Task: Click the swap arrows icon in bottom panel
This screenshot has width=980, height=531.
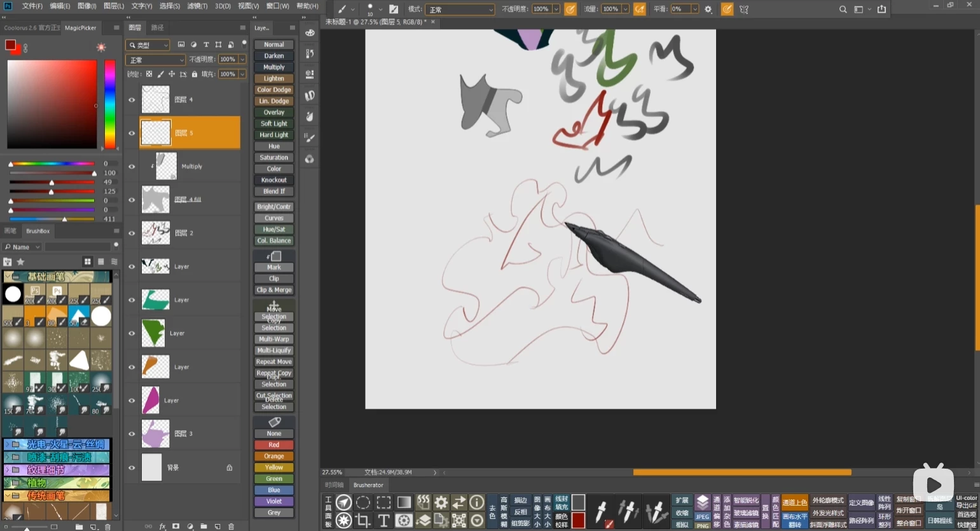Action: (459, 502)
